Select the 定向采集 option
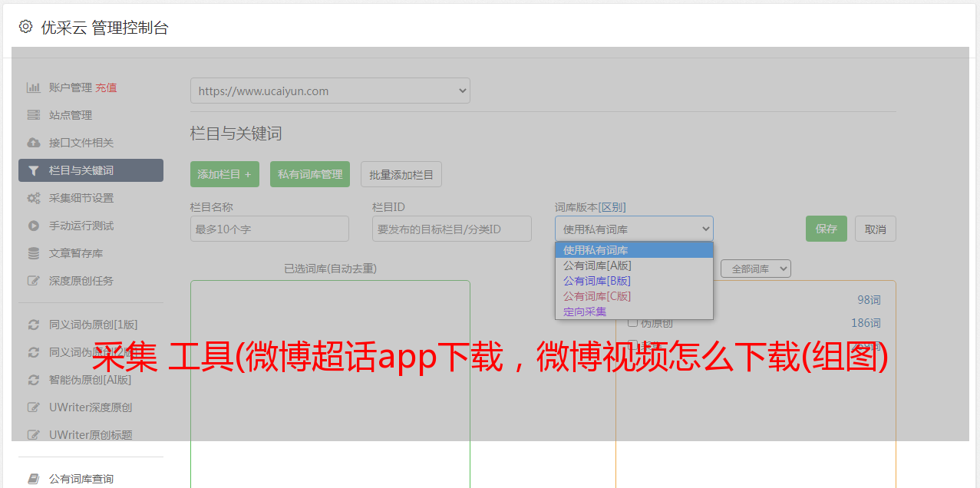 (x=585, y=312)
